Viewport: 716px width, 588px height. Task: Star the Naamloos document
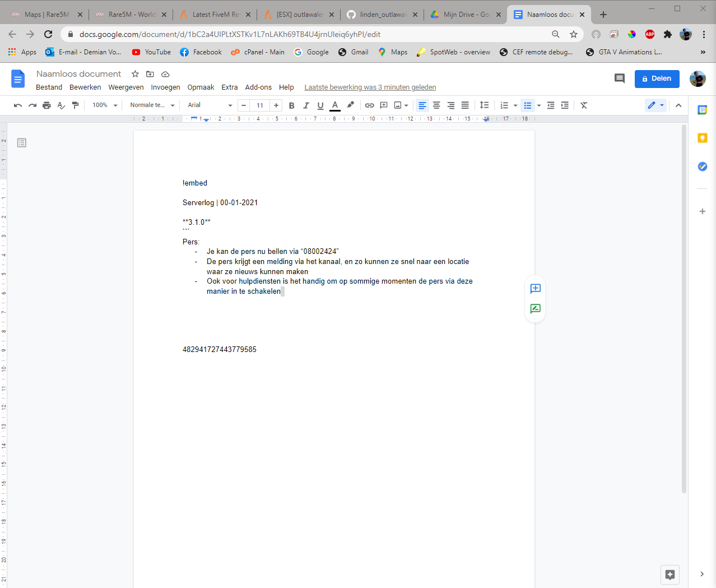[135, 74]
